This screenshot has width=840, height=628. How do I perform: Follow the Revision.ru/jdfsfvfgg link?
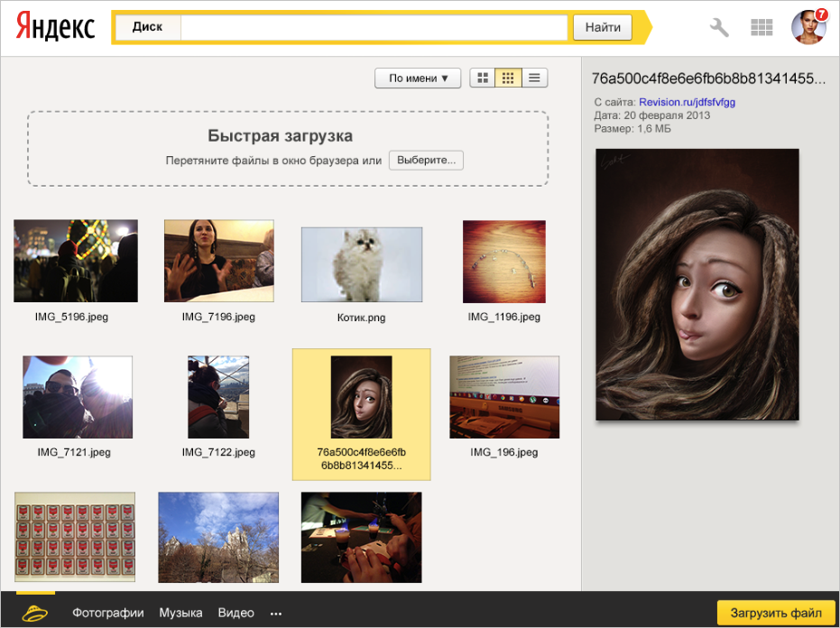click(687, 102)
